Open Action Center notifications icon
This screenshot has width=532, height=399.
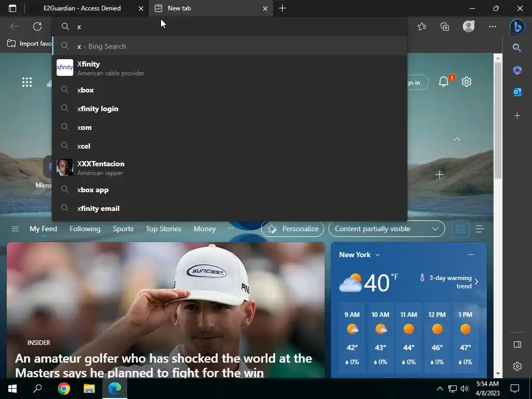(515, 389)
